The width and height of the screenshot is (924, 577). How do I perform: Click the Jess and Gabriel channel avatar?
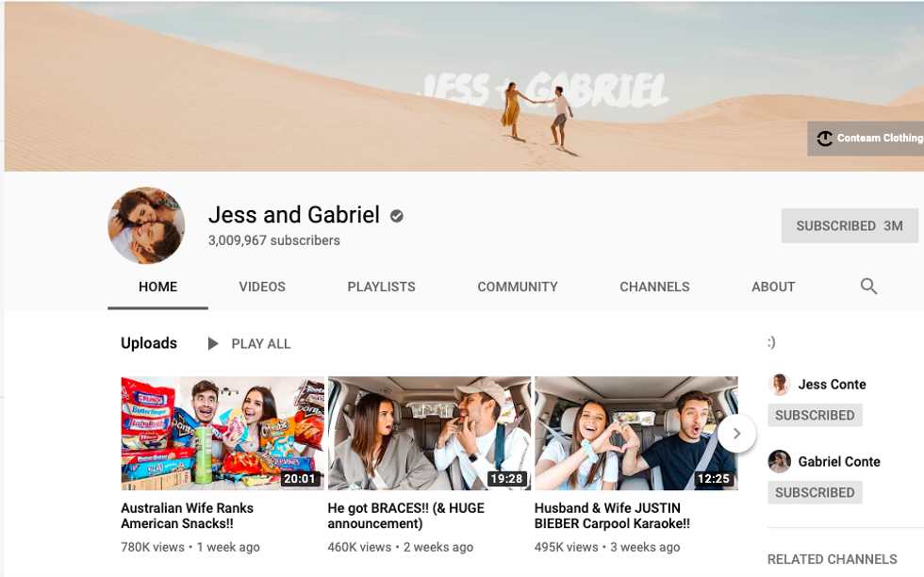point(146,225)
